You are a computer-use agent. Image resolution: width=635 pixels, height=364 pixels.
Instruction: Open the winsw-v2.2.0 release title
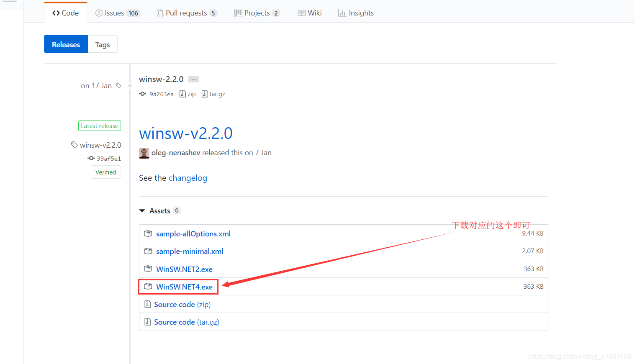tap(186, 133)
